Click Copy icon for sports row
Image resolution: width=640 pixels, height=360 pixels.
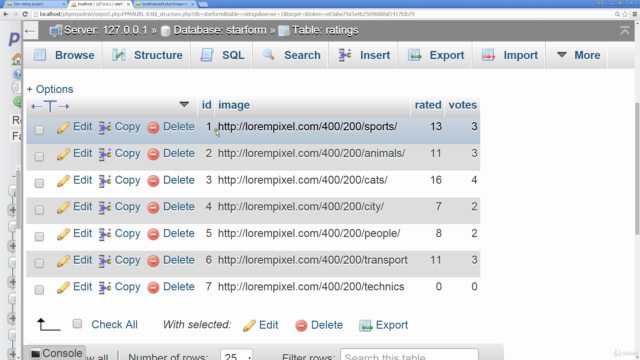105,127
